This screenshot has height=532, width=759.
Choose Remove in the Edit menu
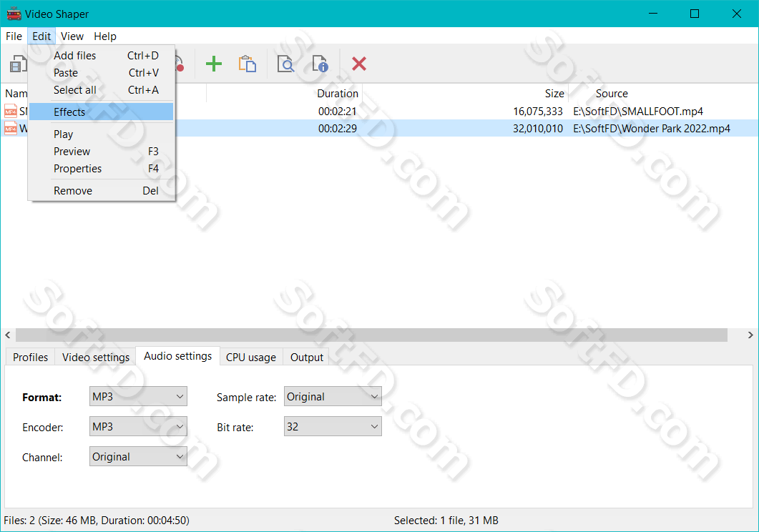[x=101, y=190]
